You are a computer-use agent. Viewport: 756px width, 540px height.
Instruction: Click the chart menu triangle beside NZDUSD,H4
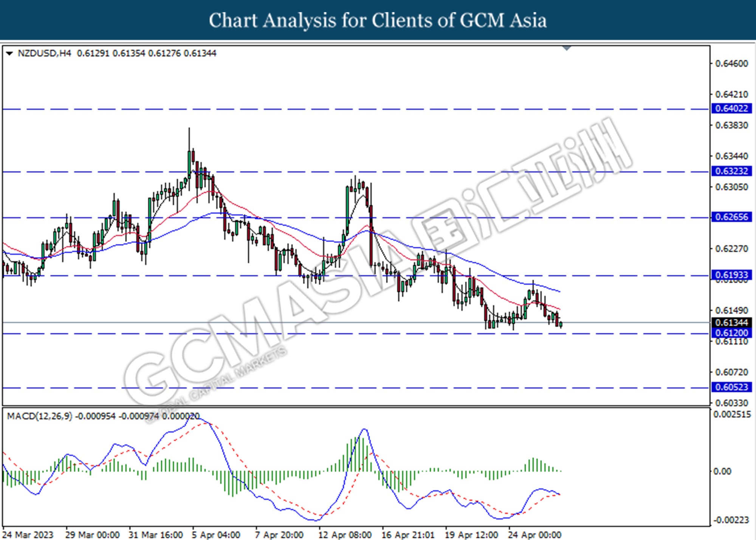click(x=9, y=53)
